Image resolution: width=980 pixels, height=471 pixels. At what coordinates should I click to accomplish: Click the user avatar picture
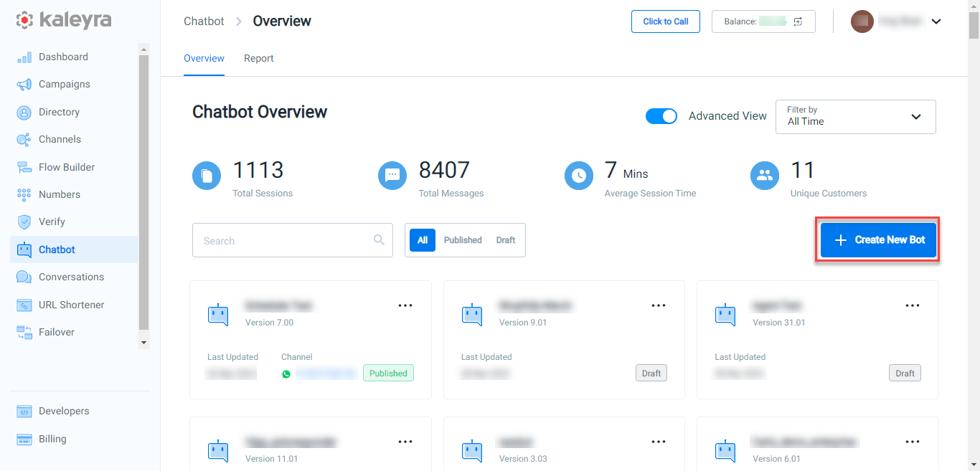(x=862, y=22)
